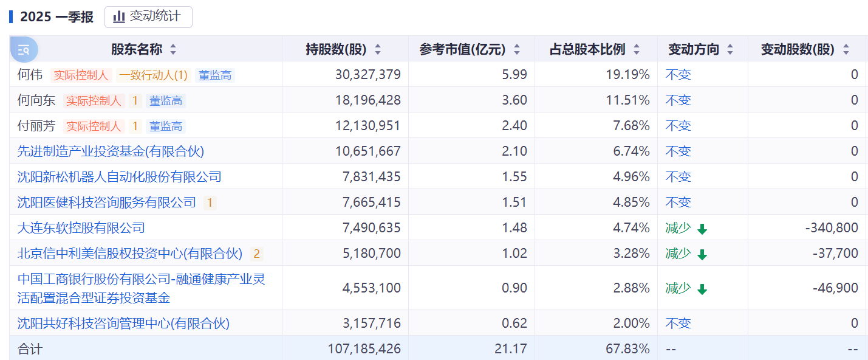This screenshot has width=868, height=360.
Task: Open 变动统计 chart button
Action: [x=148, y=16]
